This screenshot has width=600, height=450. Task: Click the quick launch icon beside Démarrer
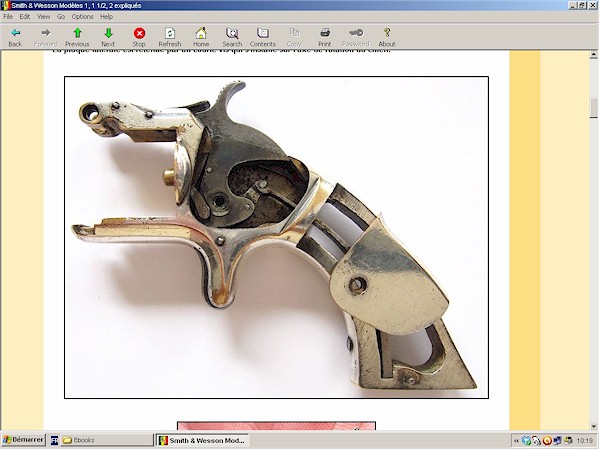[54, 440]
